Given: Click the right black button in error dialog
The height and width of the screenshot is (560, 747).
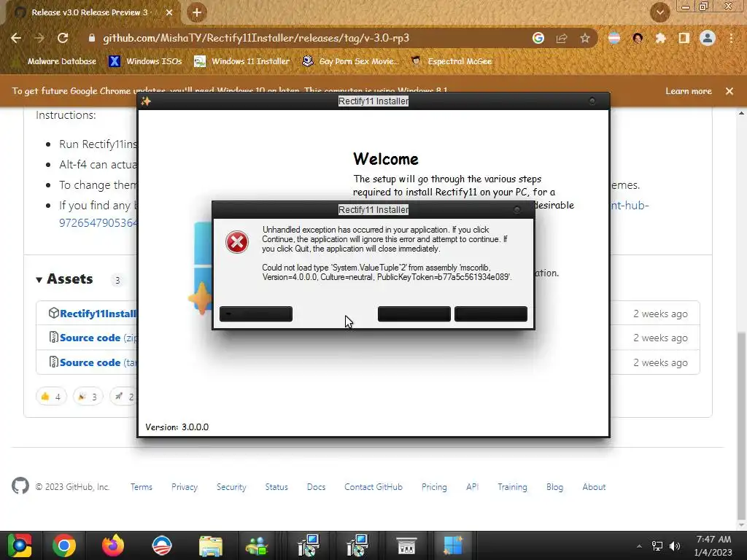Looking at the screenshot, I should click(491, 314).
